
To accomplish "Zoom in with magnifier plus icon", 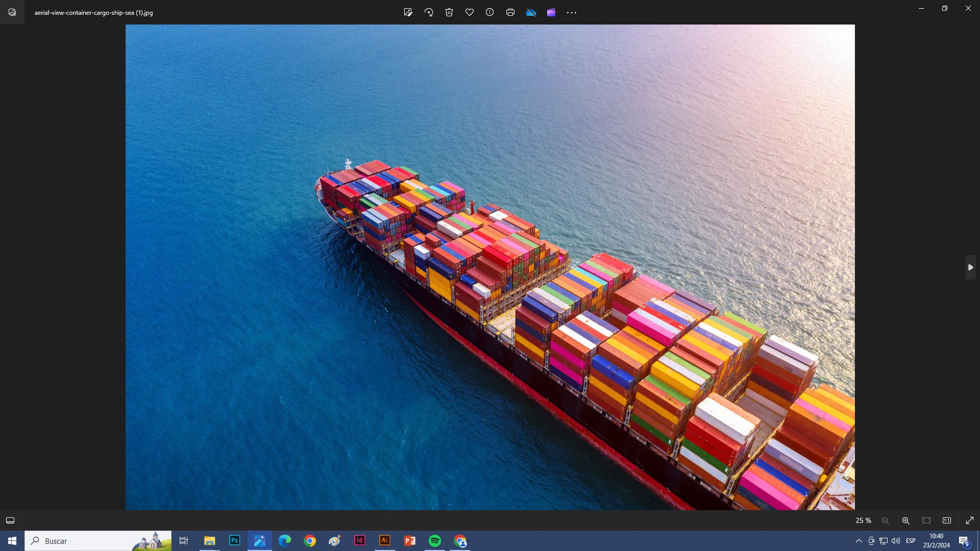I will click(x=905, y=520).
